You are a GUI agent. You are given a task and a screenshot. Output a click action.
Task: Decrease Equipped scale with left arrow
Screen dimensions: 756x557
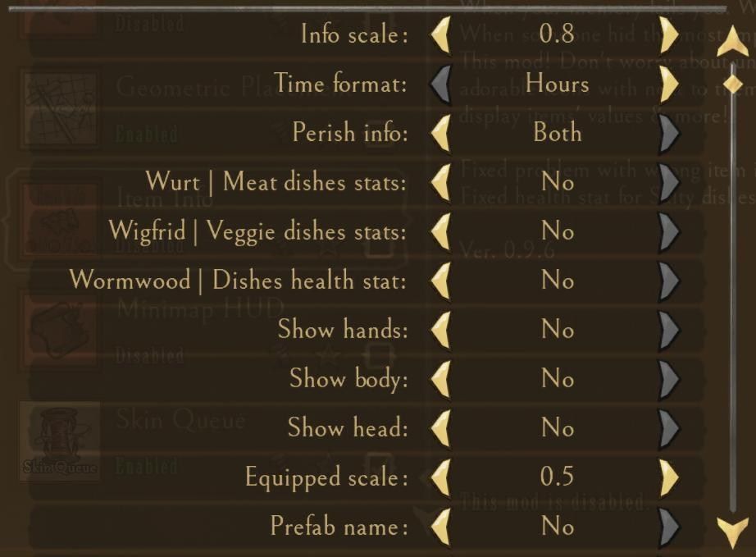pos(441,477)
